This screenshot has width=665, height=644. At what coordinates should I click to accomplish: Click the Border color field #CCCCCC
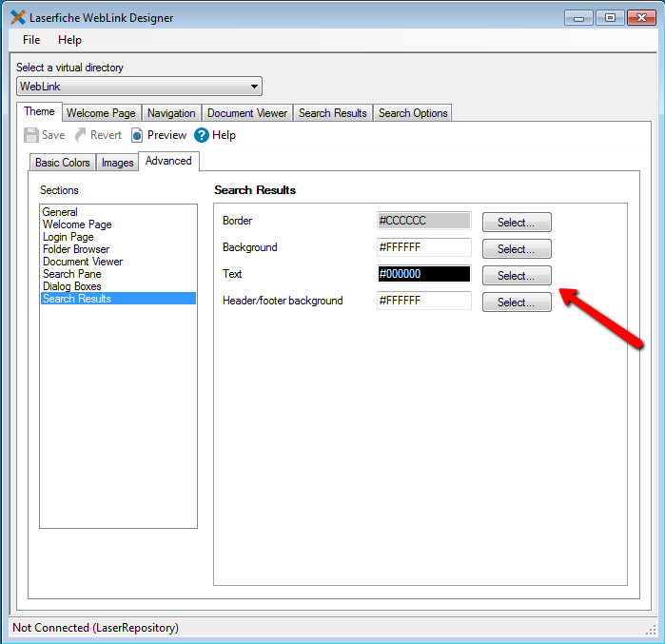click(x=424, y=221)
